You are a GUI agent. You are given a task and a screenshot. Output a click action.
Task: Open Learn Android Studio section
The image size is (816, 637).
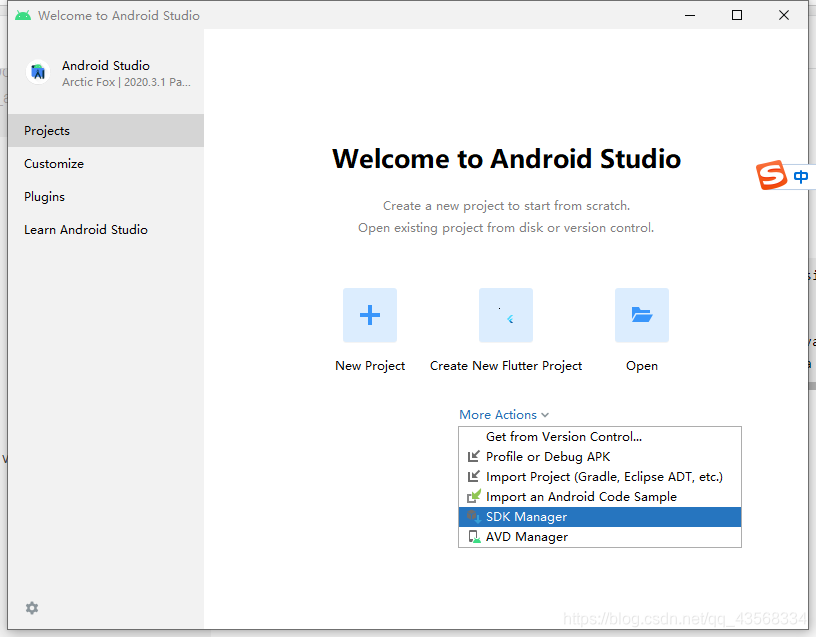tap(106, 230)
